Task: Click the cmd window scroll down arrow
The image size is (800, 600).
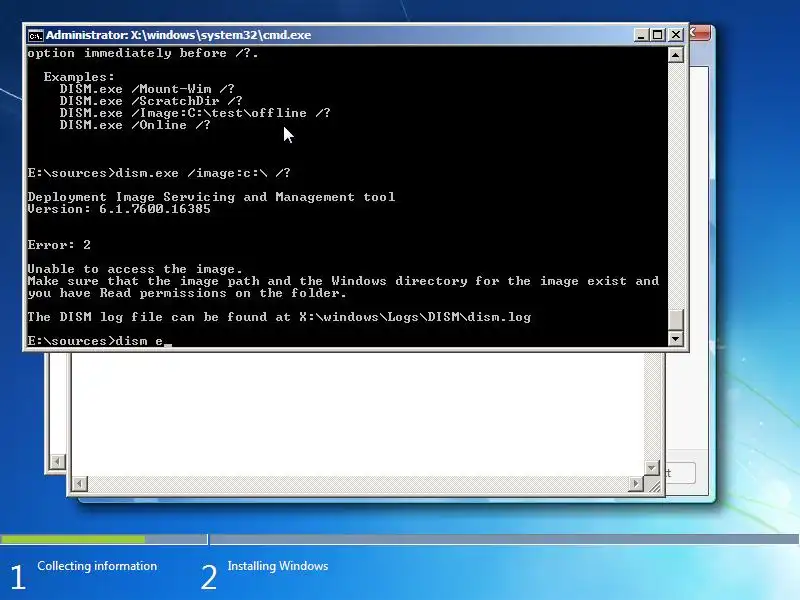Action: pos(676,338)
